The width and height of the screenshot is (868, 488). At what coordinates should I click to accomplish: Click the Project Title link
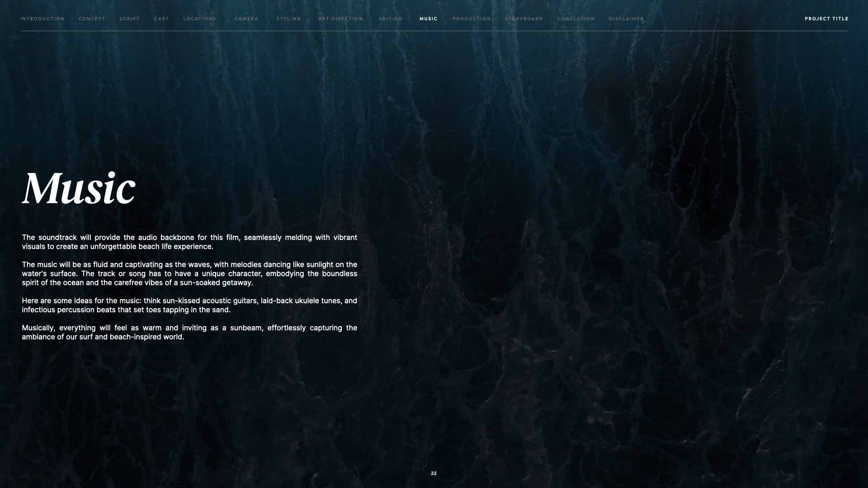(x=826, y=19)
